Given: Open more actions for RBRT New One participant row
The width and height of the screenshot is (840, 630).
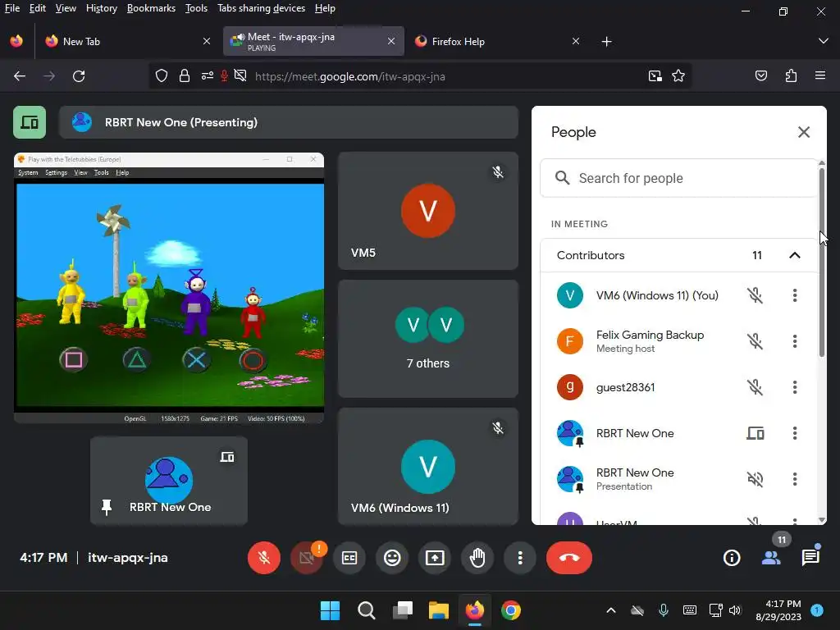Looking at the screenshot, I should coord(795,433).
